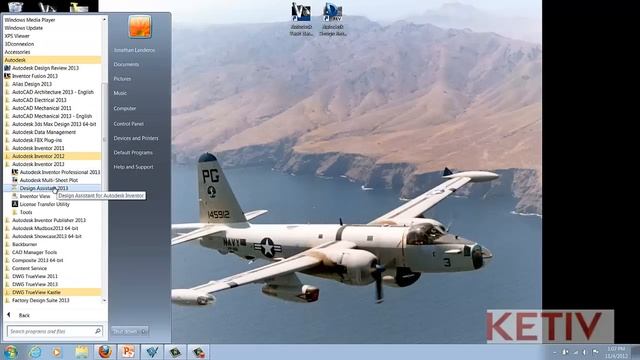Open Devices and Printers
Screen dimensions: 640x360
coord(136,138)
